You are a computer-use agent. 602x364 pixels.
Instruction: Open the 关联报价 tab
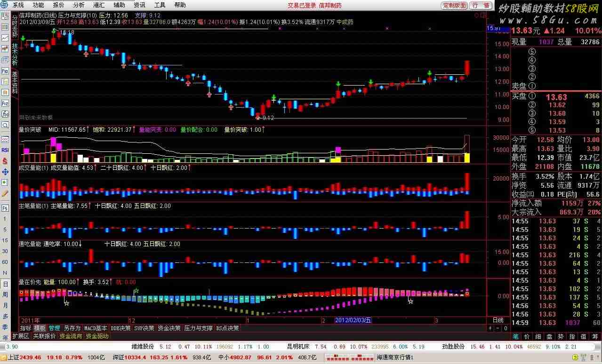click(44, 336)
